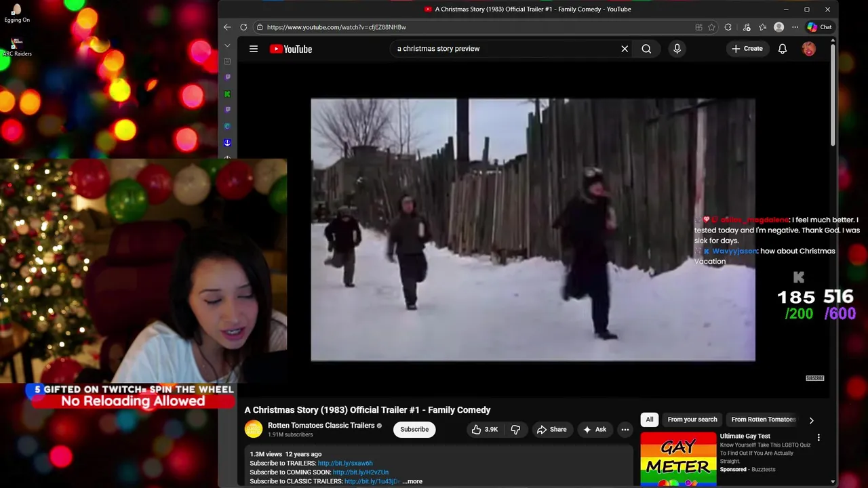Open the COMING SOON bit.ly link

point(361,472)
